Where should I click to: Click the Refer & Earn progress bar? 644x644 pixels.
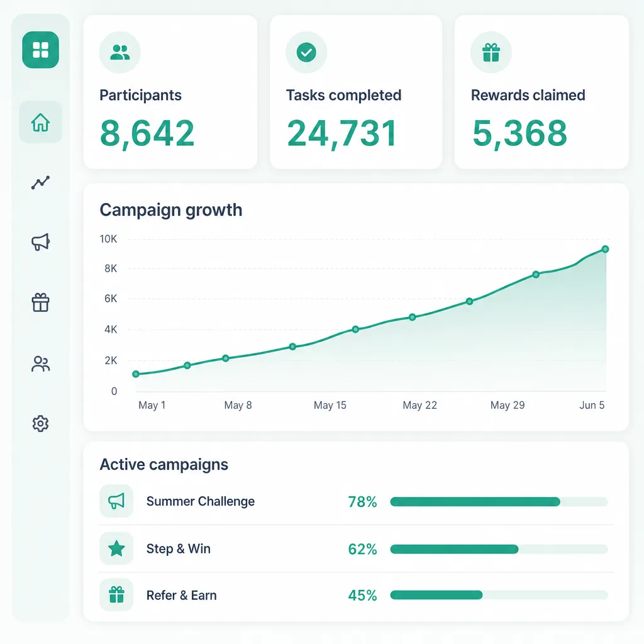(499, 595)
